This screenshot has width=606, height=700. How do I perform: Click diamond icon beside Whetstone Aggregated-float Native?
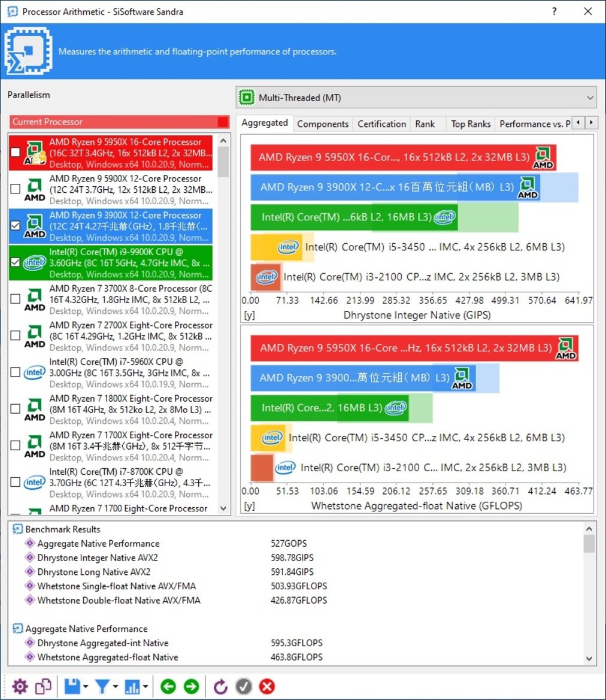click(x=30, y=657)
